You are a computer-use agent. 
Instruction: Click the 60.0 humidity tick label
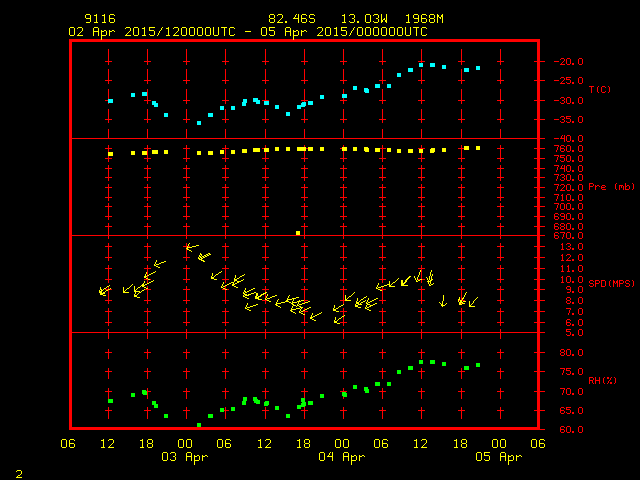pos(571,430)
